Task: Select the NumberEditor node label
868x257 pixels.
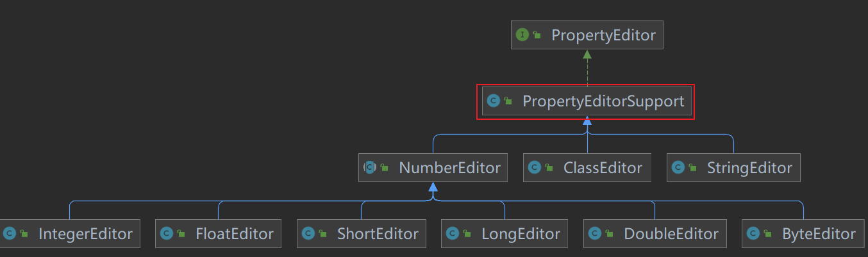Action: 449,168
